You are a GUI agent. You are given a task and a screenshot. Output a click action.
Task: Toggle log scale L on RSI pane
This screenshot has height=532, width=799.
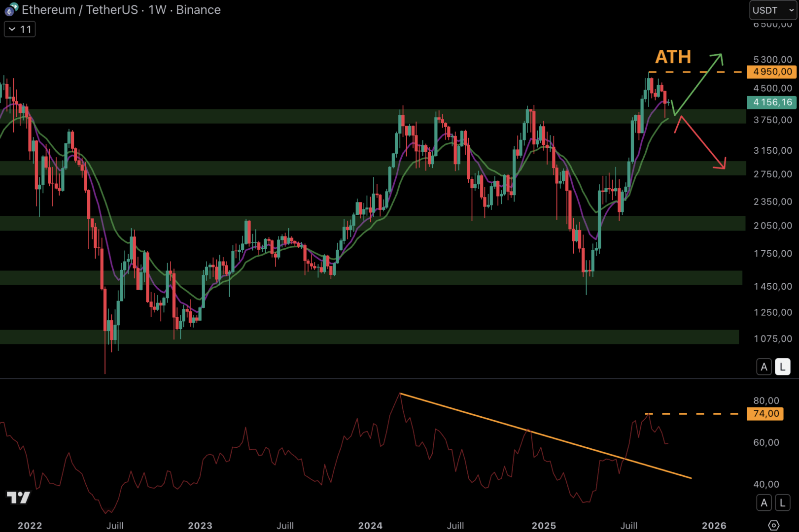[782, 503]
